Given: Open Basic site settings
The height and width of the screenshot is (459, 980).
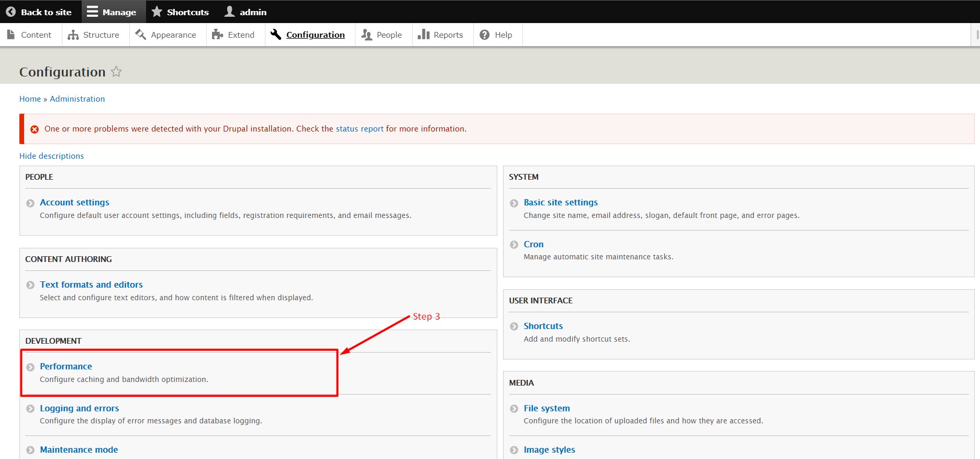Looking at the screenshot, I should tap(561, 202).
